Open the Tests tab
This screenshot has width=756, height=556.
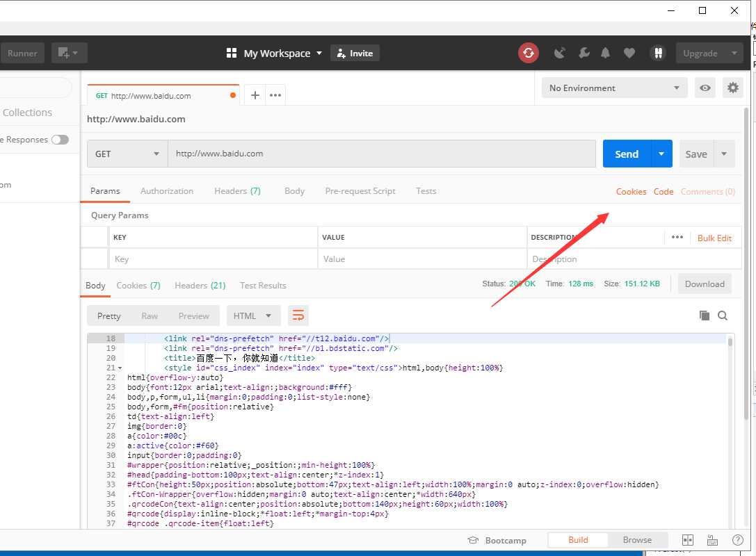[x=426, y=191]
